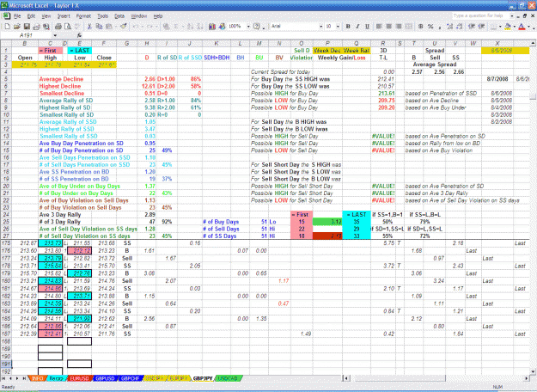Go to the last sheet with tab arrow

pos(24,378)
